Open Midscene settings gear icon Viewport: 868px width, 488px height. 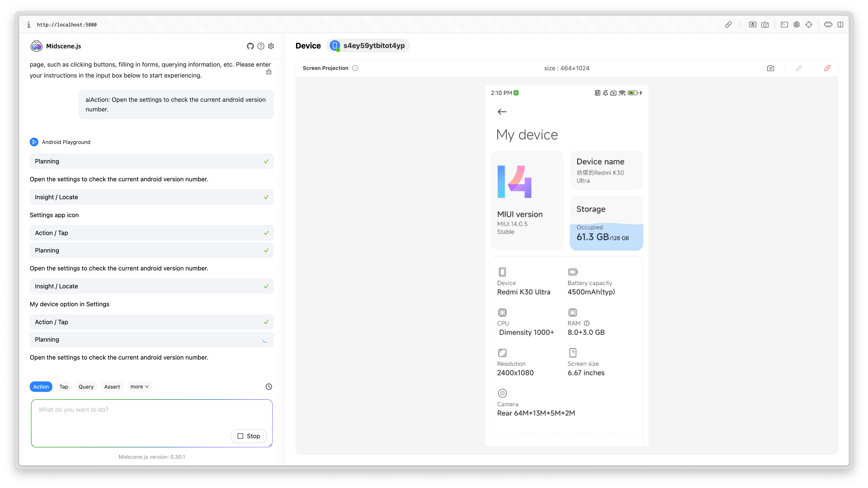click(x=271, y=46)
